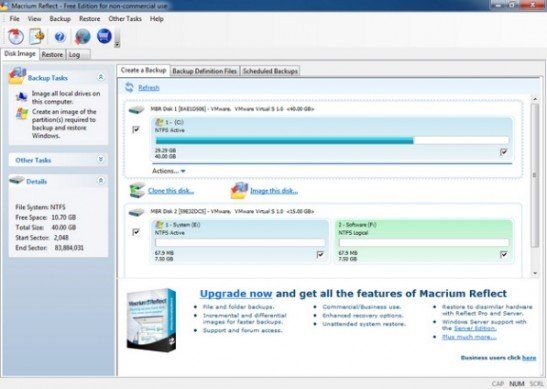This screenshot has height=389, width=547.
Task: Click Create an image of Windows partitions task
Action: (x=64, y=124)
